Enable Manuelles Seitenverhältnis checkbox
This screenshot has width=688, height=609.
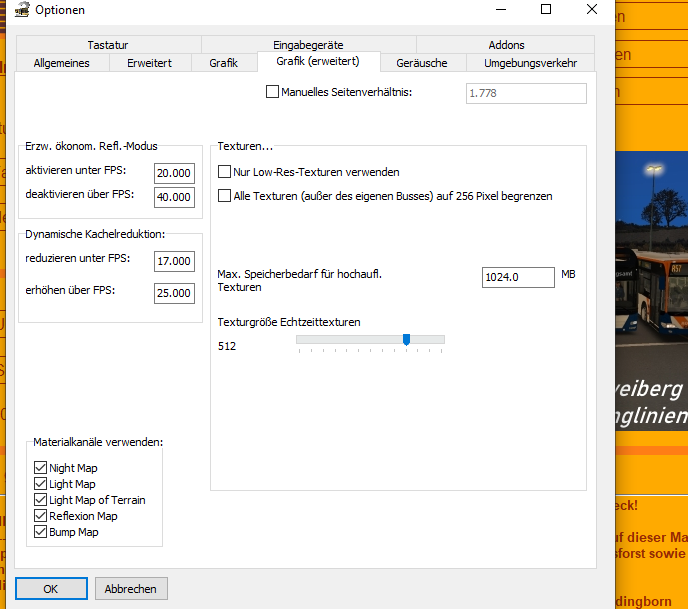[x=273, y=92]
